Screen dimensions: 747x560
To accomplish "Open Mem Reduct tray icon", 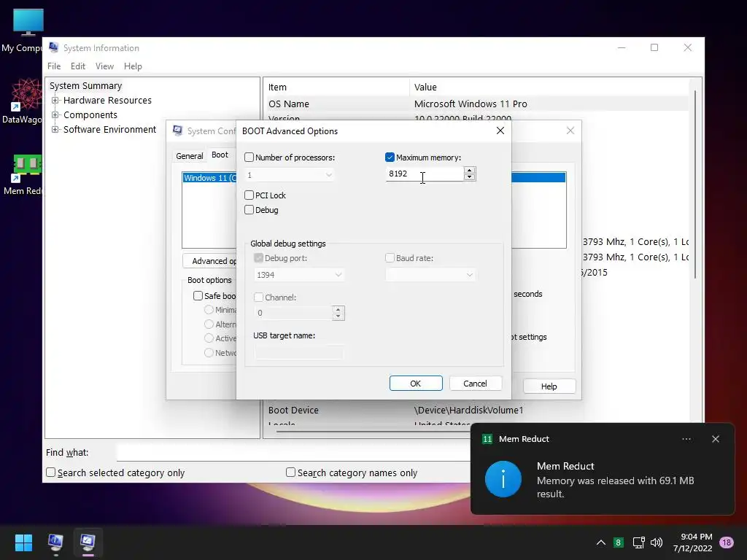I will [x=618, y=542].
